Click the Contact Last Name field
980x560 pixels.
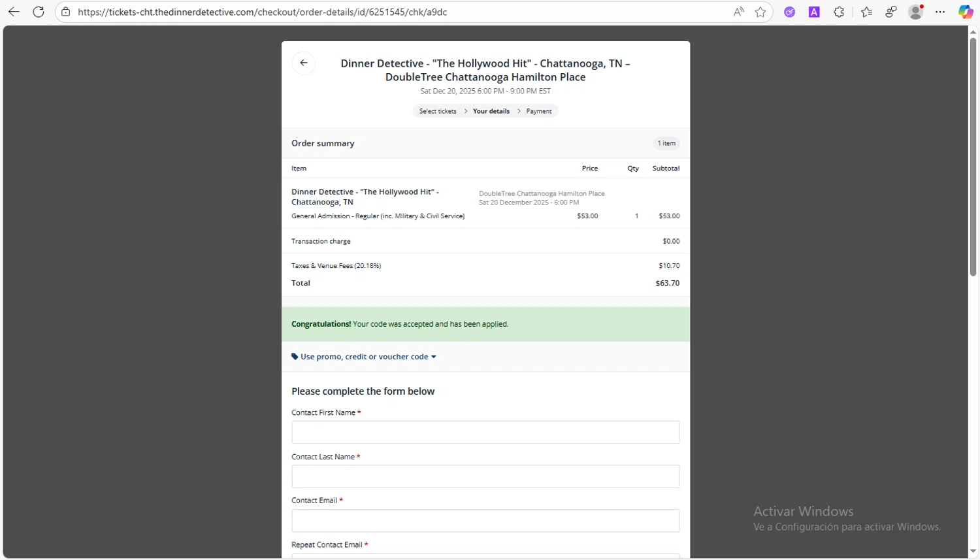tap(485, 476)
